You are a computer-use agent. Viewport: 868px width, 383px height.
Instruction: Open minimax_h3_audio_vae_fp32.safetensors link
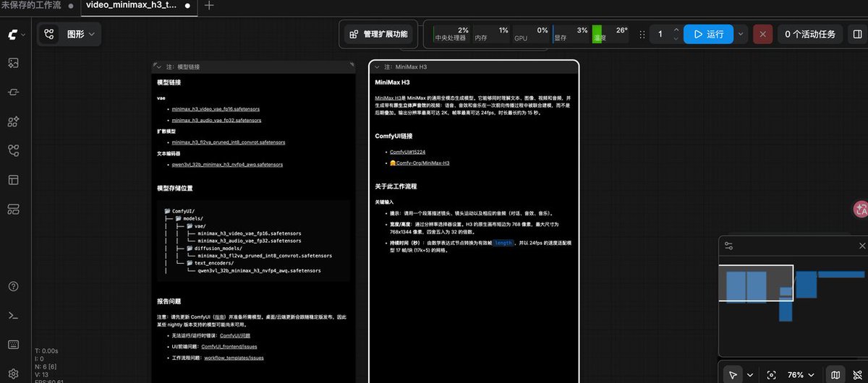click(216, 120)
